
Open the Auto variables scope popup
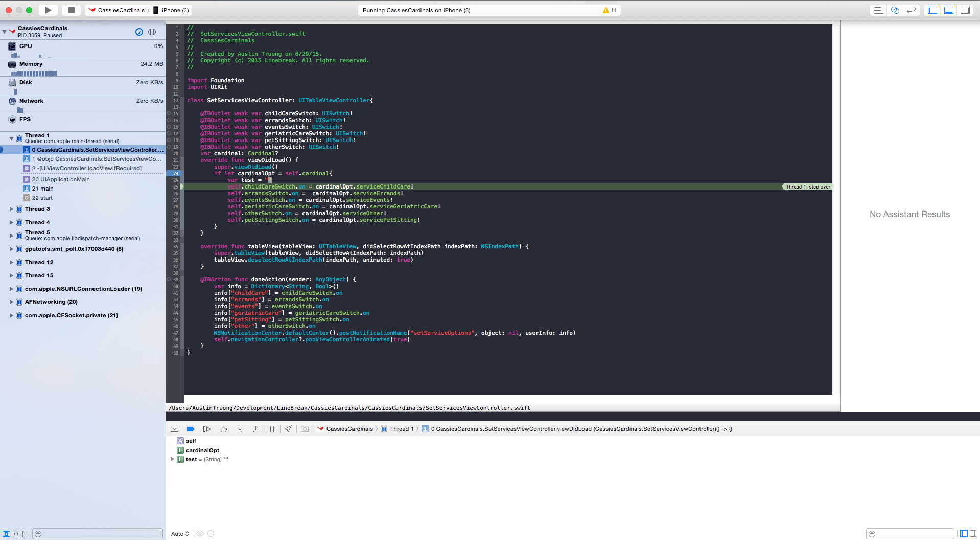tap(180, 534)
